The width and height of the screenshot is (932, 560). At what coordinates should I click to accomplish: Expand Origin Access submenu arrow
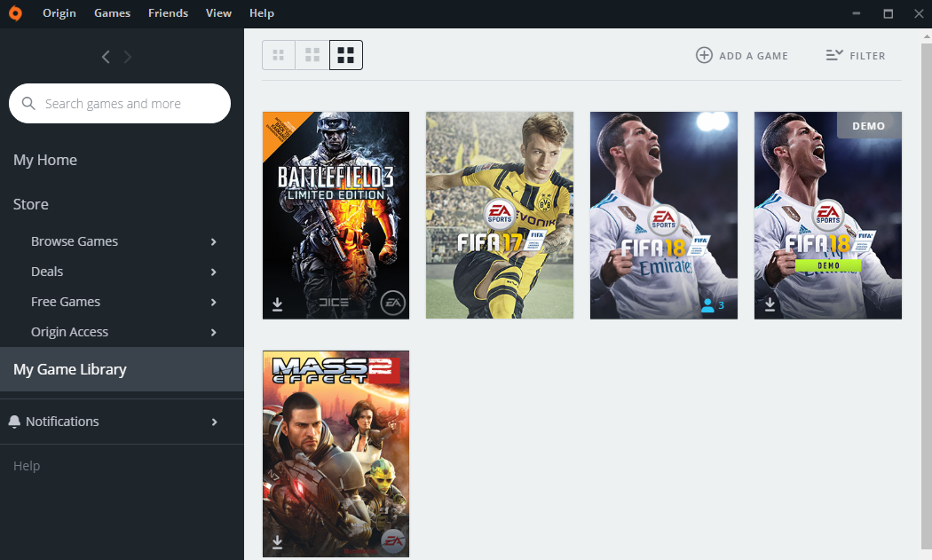213,333
